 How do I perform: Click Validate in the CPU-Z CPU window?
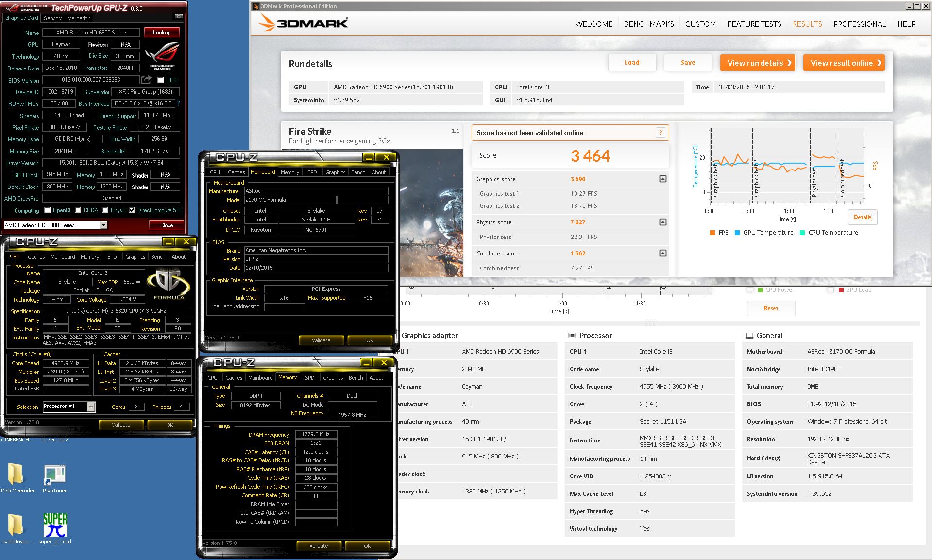121,425
